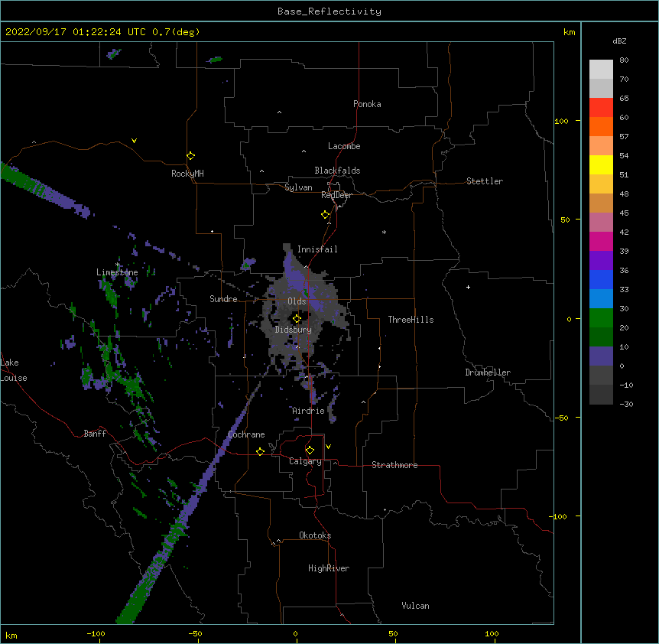Click the Drumheller town label

pyautogui.click(x=488, y=372)
